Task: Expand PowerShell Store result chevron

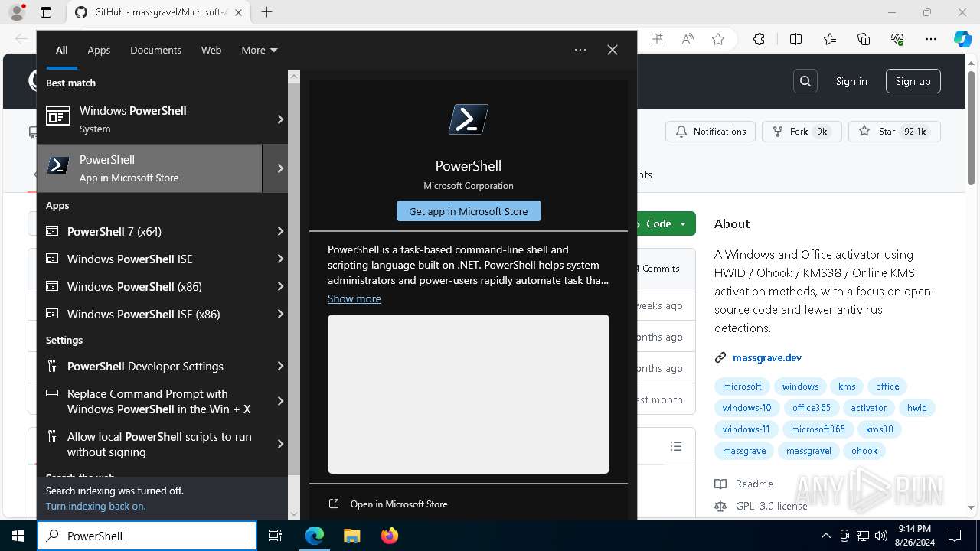Action: (280, 168)
